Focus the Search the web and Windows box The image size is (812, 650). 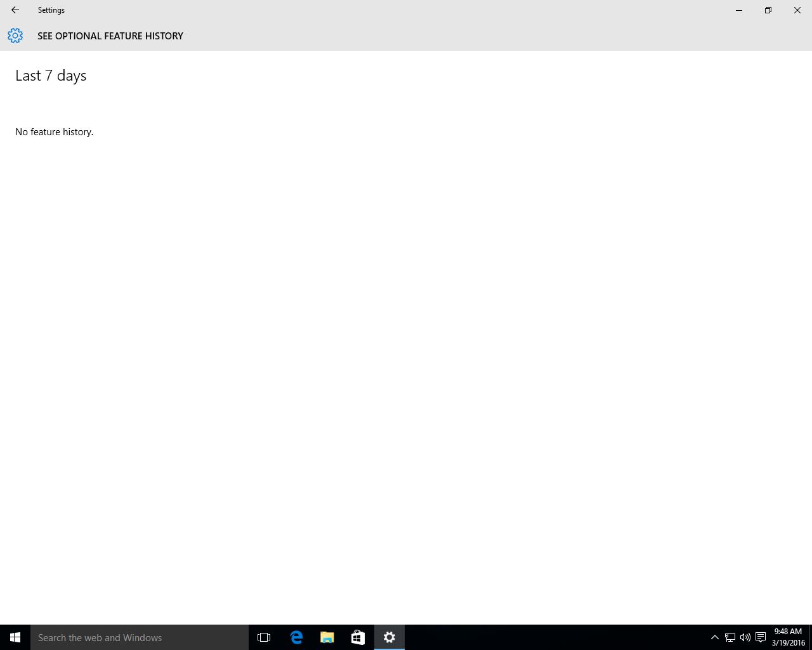click(140, 637)
